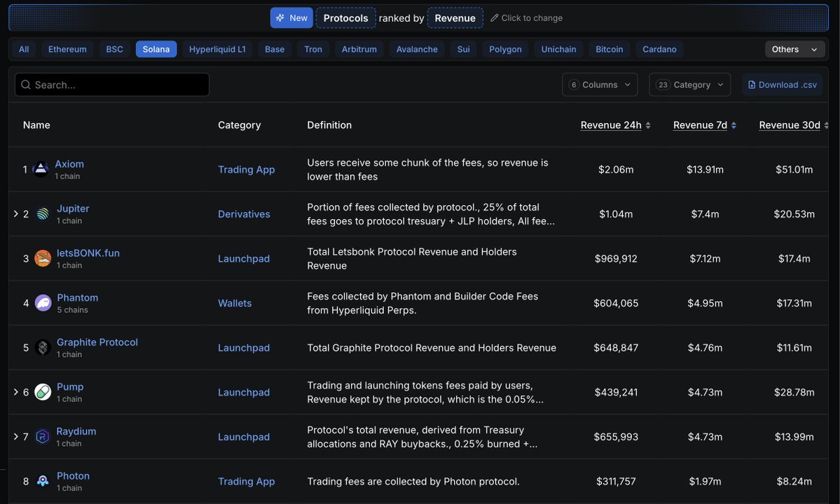Click the Photon rocket logo icon

pyautogui.click(x=43, y=481)
